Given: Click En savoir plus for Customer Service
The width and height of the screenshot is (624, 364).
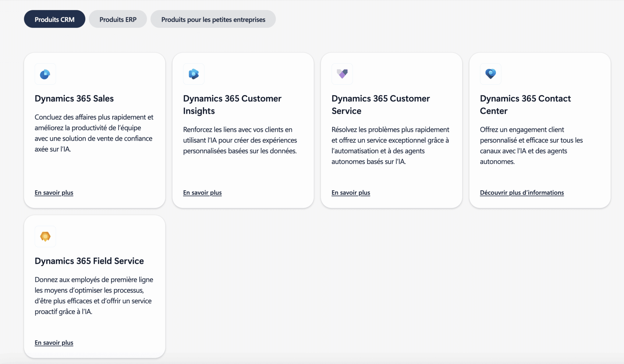Looking at the screenshot, I should tap(351, 193).
